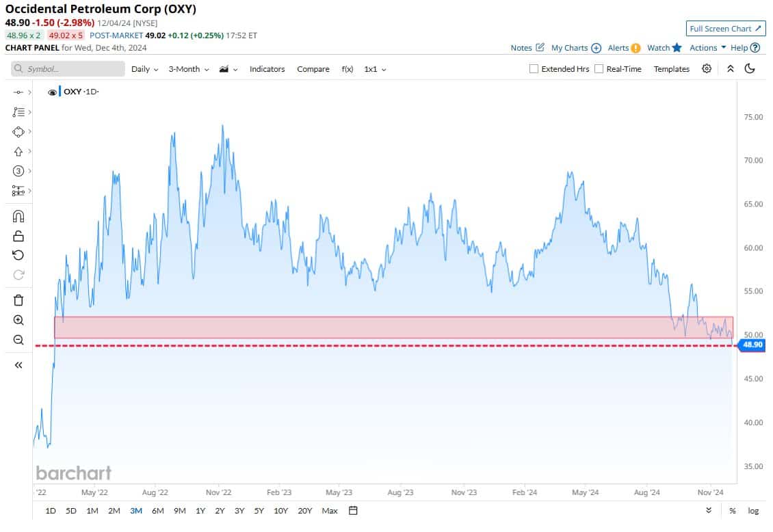773x532 pixels.
Task: Open the 1x1 layout dropdown
Action: [374, 68]
